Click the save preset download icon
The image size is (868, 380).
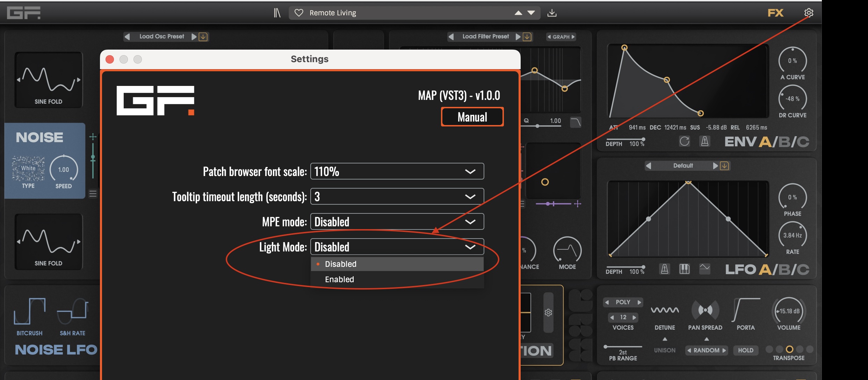(x=552, y=13)
